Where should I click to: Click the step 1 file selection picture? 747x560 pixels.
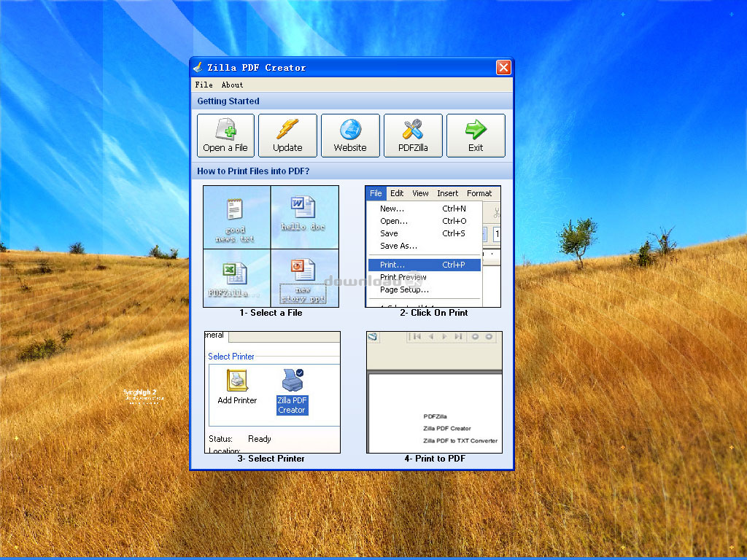point(271,246)
